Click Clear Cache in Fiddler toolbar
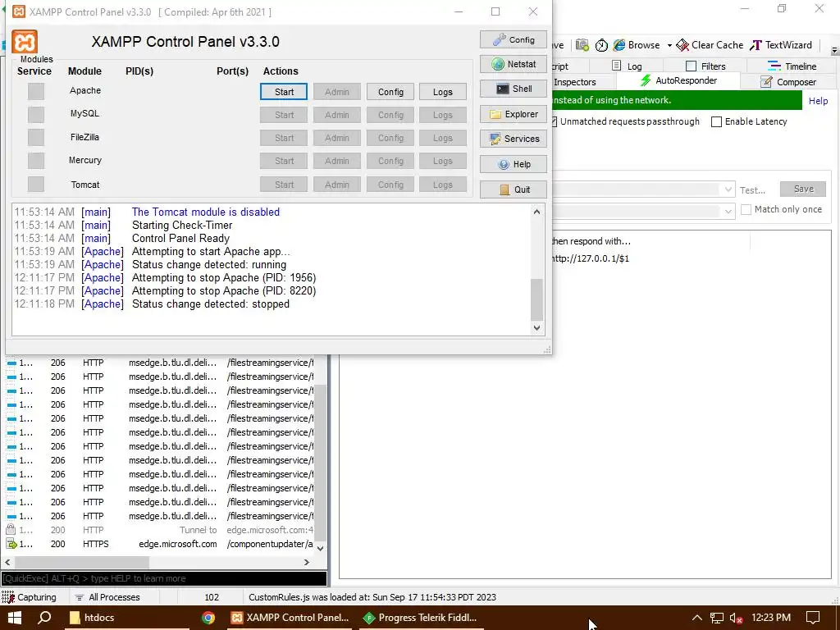This screenshot has width=840, height=630. point(710,45)
